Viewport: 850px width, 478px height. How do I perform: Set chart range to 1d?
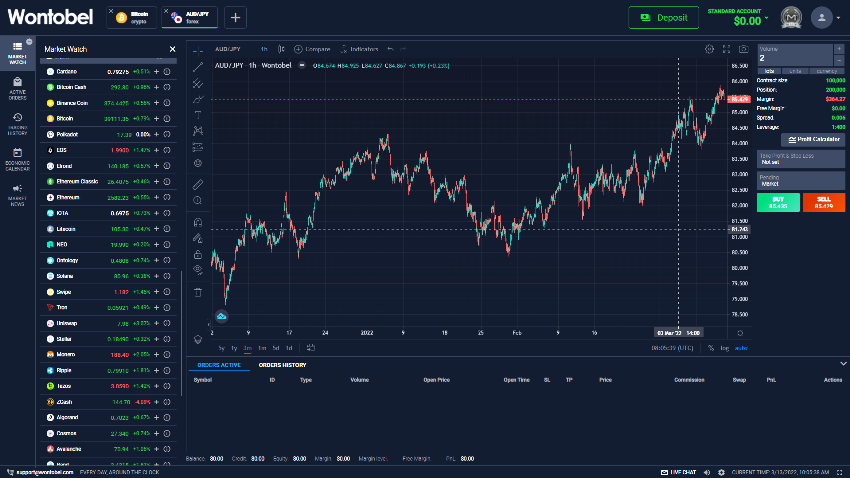289,348
